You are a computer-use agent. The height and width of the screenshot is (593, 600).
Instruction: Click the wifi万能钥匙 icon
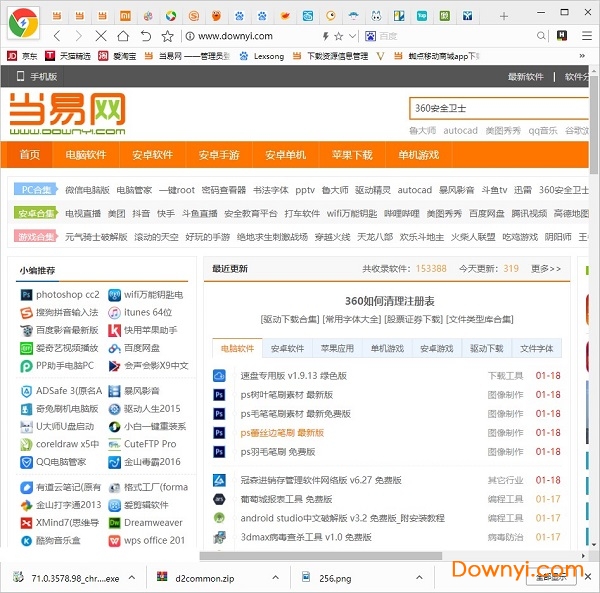pos(113,295)
